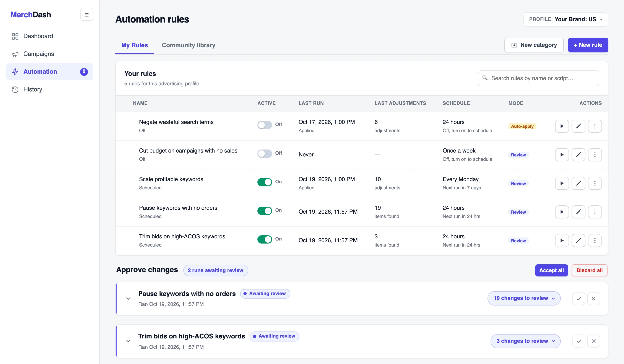Go to Campaigns in the sidebar
The image size is (624, 364).
(50, 54)
